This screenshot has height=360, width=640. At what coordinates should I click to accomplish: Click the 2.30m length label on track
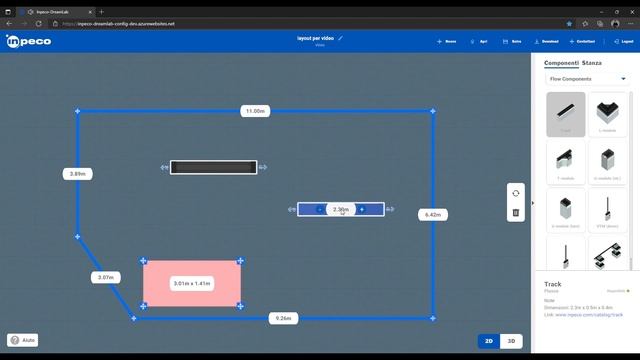pos(341,209)
